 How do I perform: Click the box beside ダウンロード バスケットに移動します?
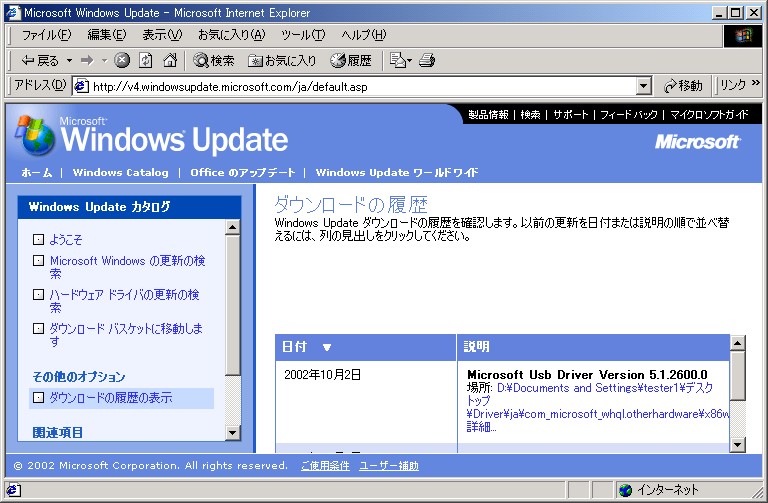tap(38, 328)
